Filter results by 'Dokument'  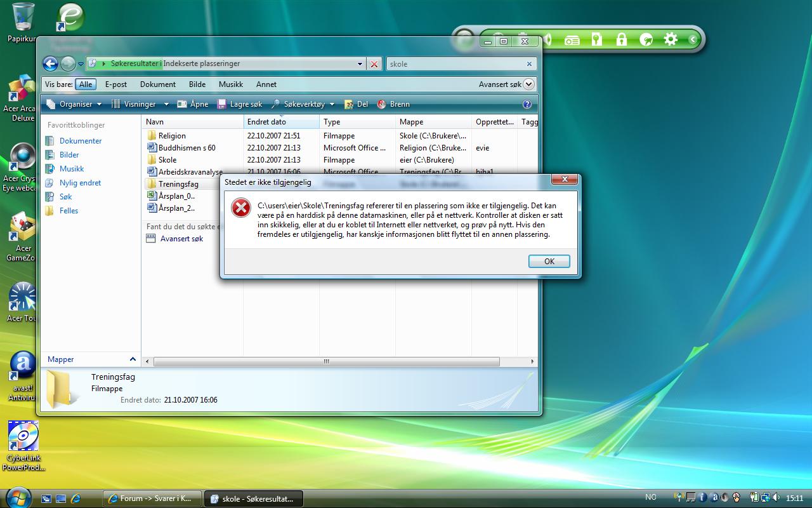158,84
